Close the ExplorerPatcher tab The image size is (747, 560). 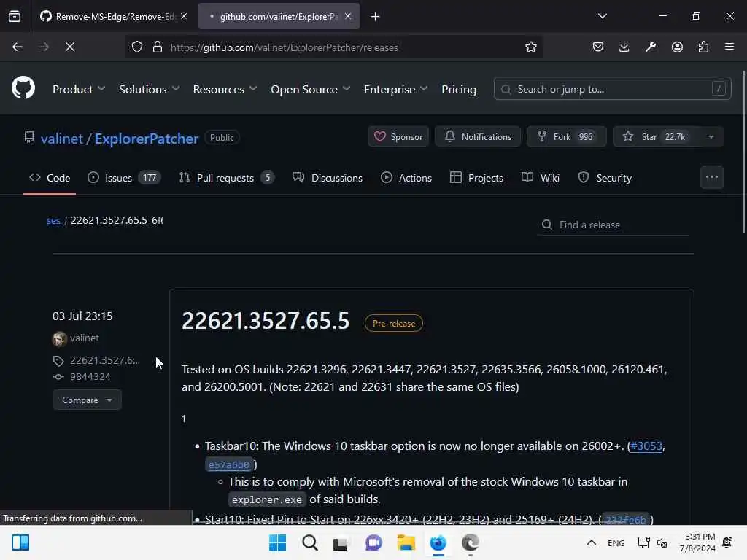coord(348,16)
